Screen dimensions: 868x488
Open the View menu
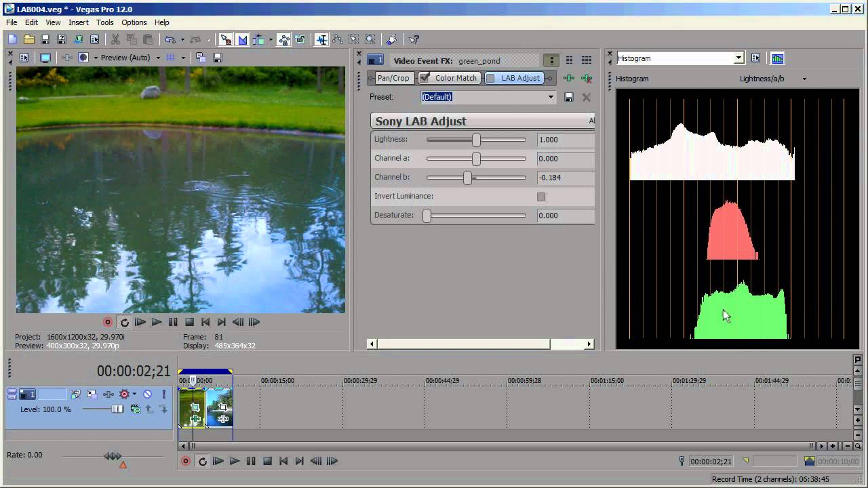(53, 22)
